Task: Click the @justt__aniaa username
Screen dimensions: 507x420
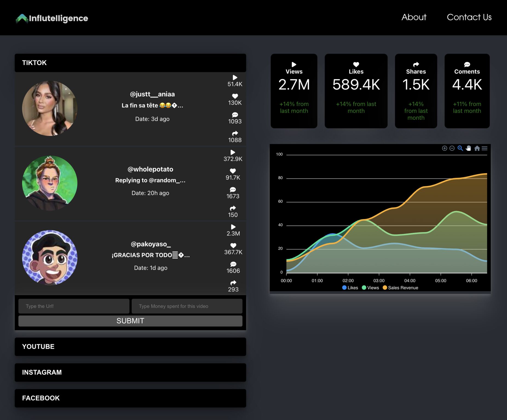Action: (x=152, y=94)
